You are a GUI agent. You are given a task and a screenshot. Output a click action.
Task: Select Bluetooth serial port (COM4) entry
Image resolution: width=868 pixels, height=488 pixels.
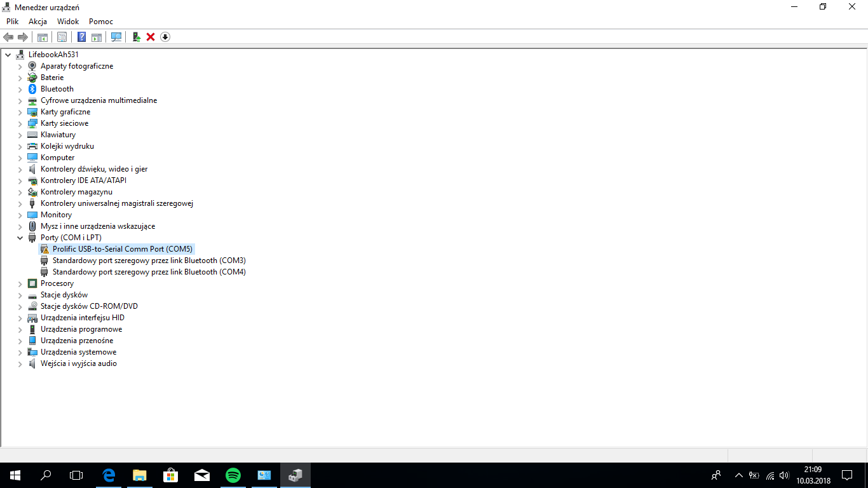pyautogui.click(x=149, y=272)
